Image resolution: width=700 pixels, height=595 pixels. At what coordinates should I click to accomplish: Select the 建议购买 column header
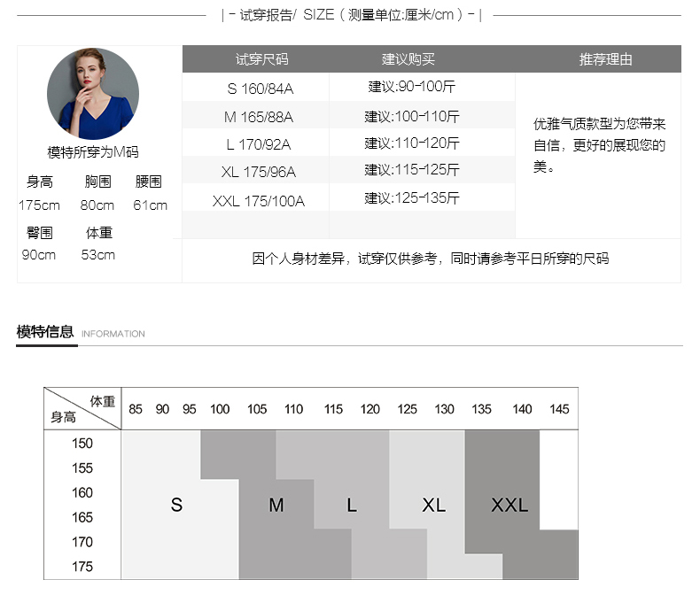[x=408, y=59]
